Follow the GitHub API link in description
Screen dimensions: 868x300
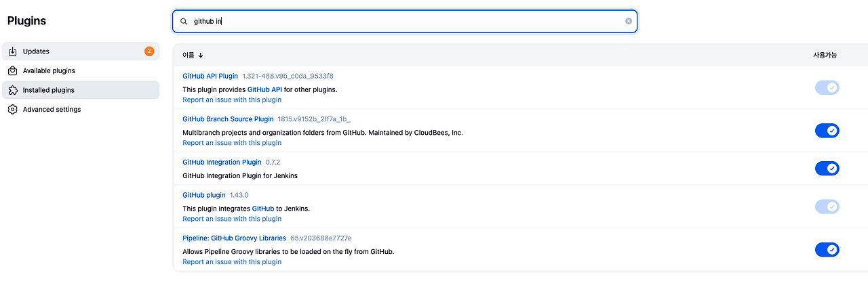click(x=264, y=89)
